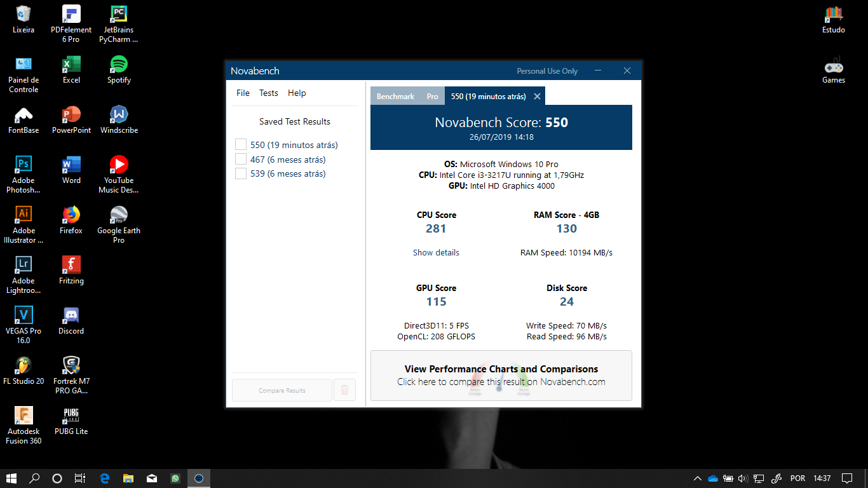Launch Excel from the desktop
This screenshot has height=488, width=868.
(x=71, y=69)
